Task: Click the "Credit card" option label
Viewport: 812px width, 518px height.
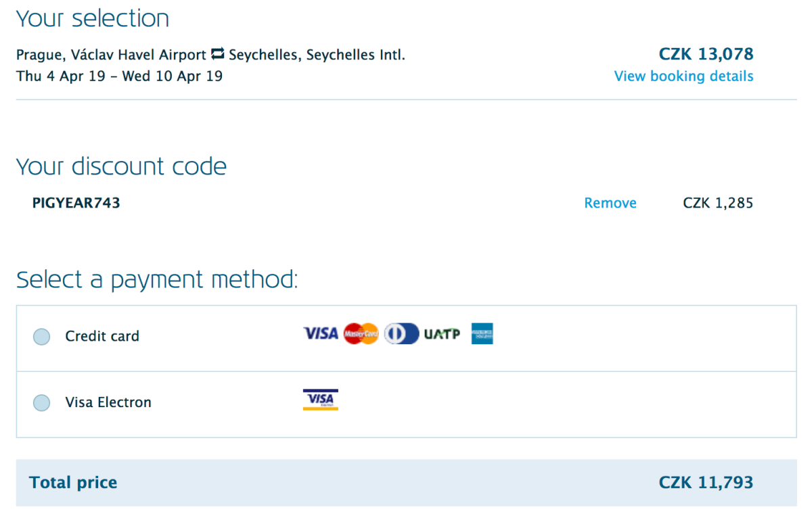Action: 102,336
